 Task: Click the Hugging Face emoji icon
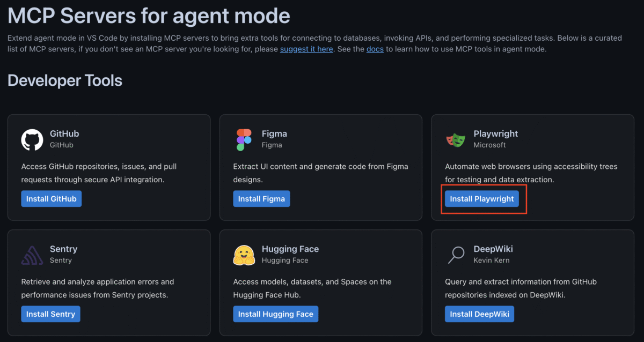click(x=244, y=255)
